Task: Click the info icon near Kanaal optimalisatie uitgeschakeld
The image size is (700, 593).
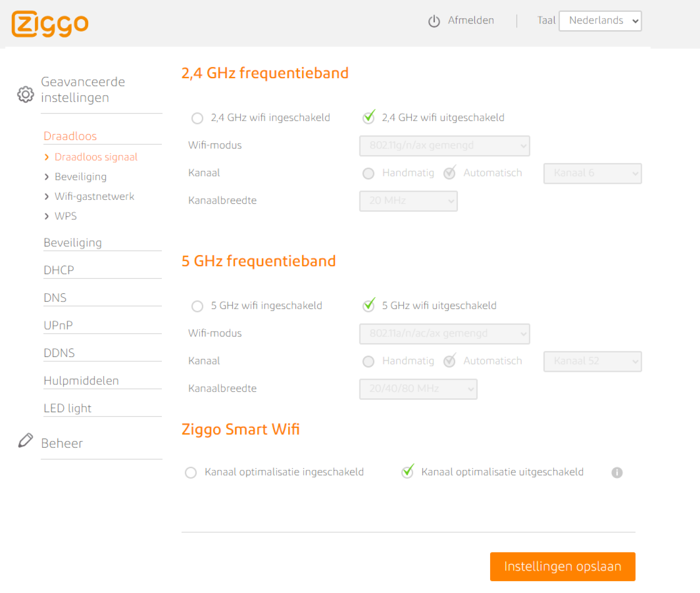Action: pos(617,472)
